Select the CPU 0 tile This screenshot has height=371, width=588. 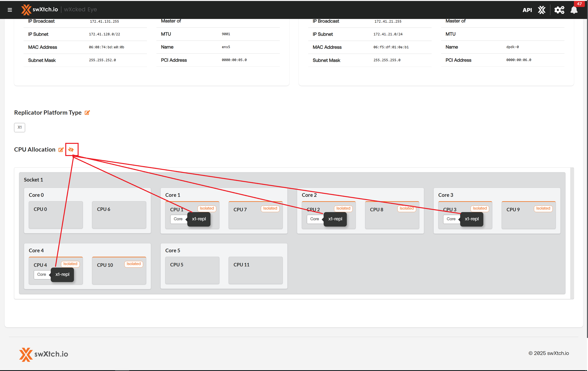click(x=56, y=215)
